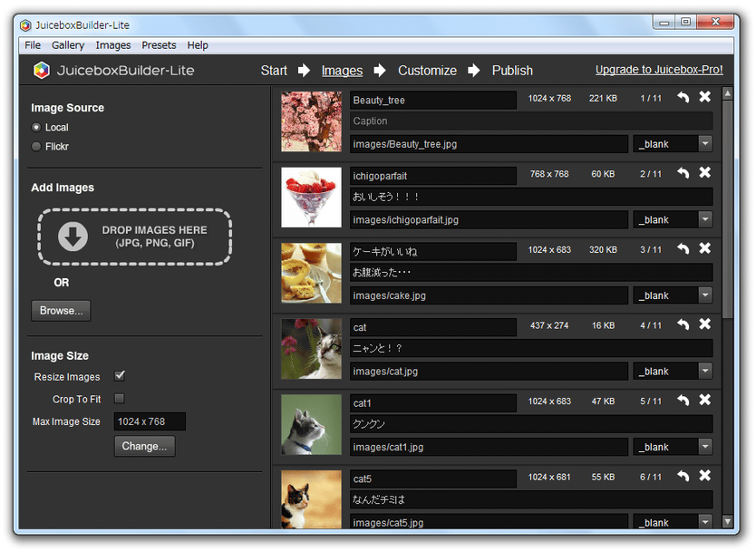756x551 pixels.
Task: Click the download arrow icon in the drop zone
Action: pyautogui.click(x=73, y=237)
